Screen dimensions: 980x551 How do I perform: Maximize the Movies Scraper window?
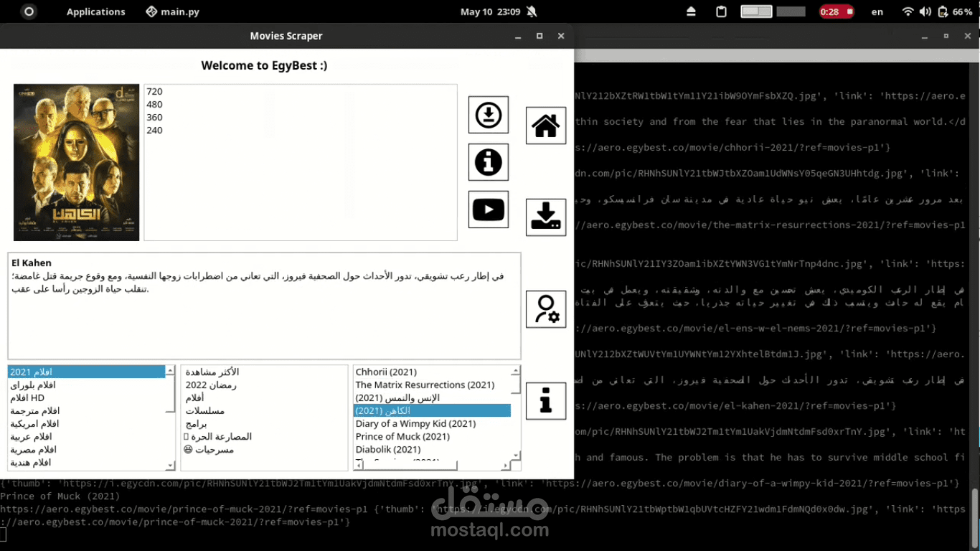pyautogui.click(x=540, y=36)
